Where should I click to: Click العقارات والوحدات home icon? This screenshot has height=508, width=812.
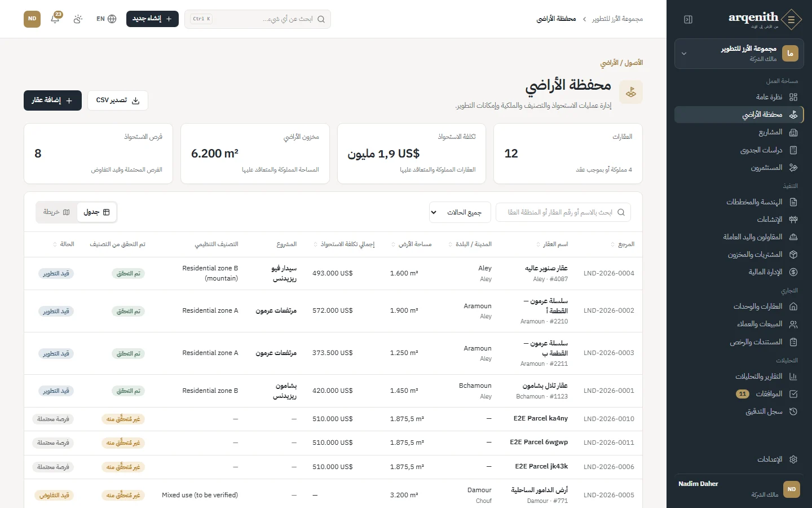coord(793,306)
